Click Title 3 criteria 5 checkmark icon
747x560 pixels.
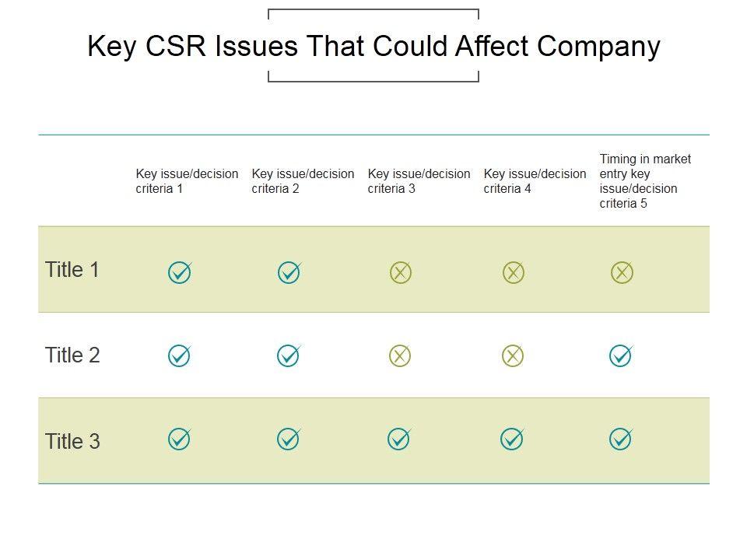coord(621,439)
